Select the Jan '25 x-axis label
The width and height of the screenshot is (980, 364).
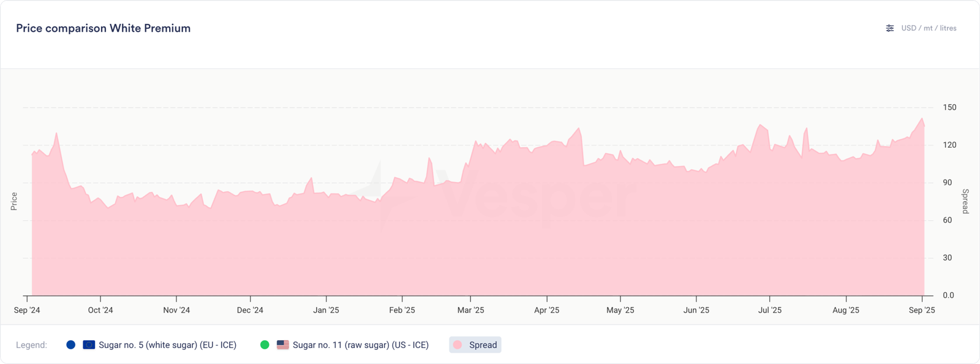pos(326,310)
